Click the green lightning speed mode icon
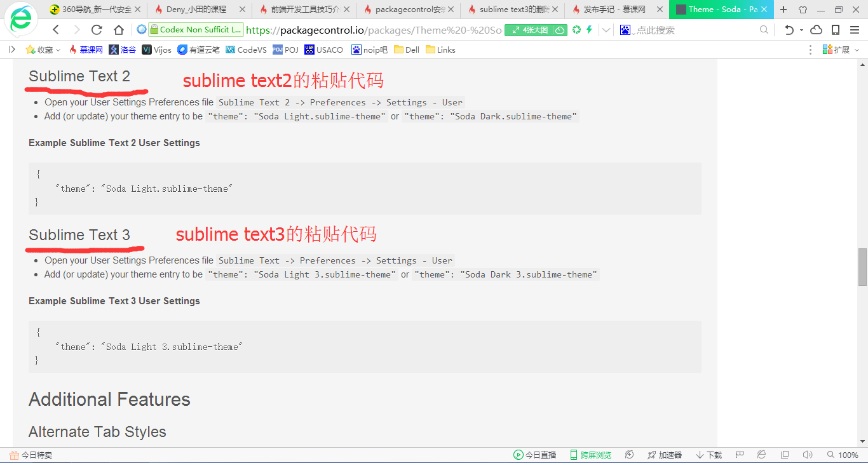 [x=589, y=30]
